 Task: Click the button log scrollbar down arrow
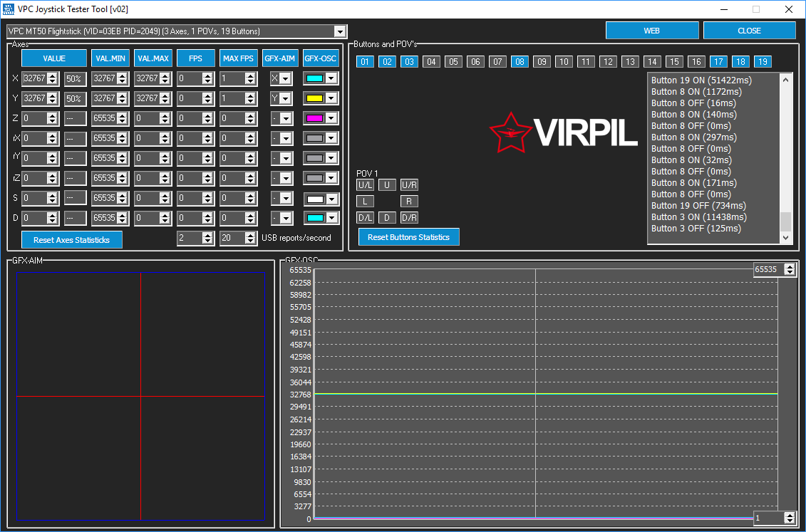pyautogui.click(x=785, y=238)
